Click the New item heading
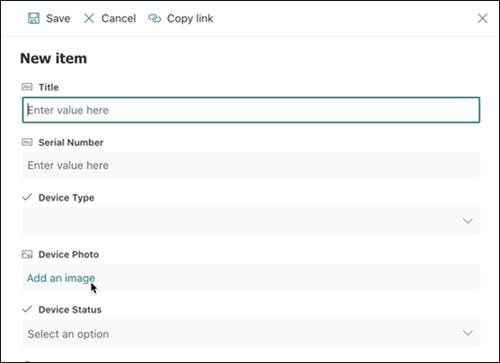The image size is (500, 363). pos(54,59)
